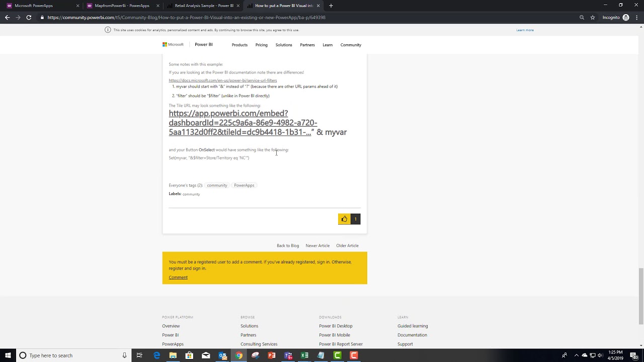Click the taskbar clock showing 1:25 PM

(615, 355)
